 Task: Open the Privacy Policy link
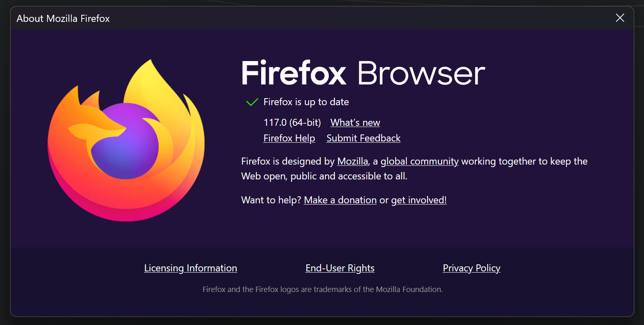click(471, 268)
